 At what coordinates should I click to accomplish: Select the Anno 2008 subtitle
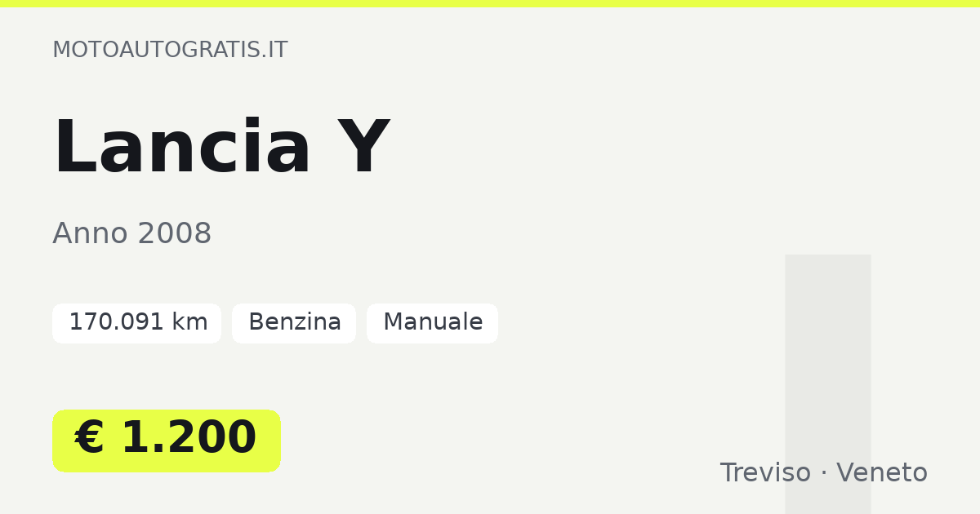point(131,234)
